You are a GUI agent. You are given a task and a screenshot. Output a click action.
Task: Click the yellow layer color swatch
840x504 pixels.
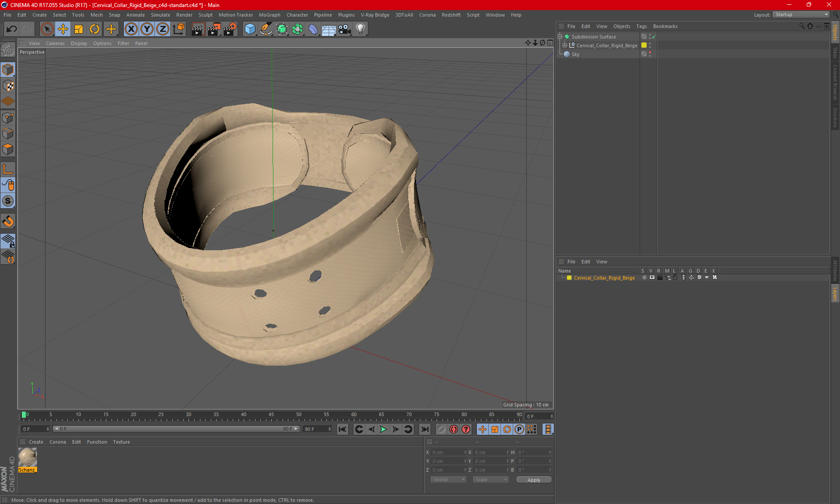569,278
